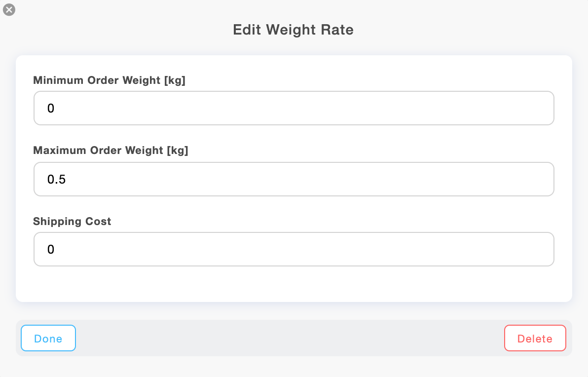Click the Edit Weight Rate title

[x=293, y=30]
